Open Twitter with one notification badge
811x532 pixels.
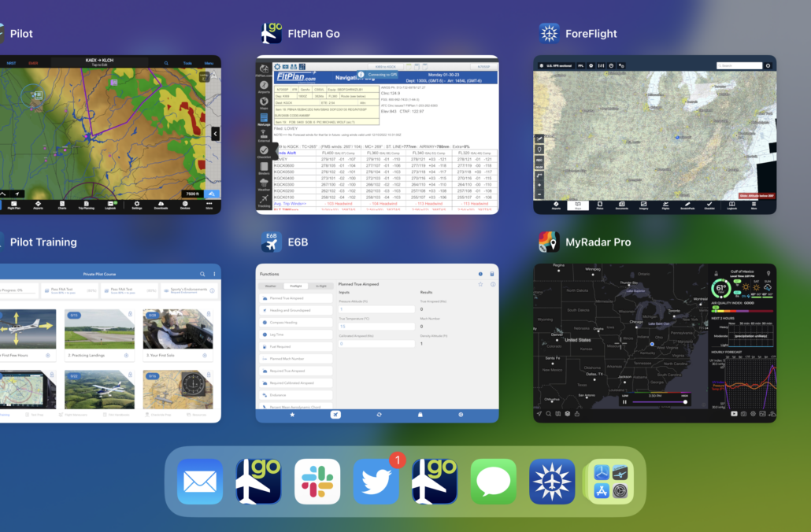tap(376, 482)
